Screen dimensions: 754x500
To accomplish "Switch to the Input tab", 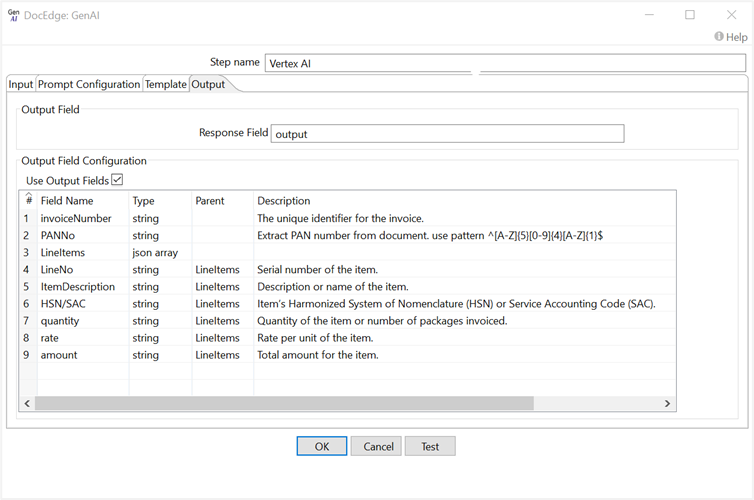I will click(x=21, y=85).
